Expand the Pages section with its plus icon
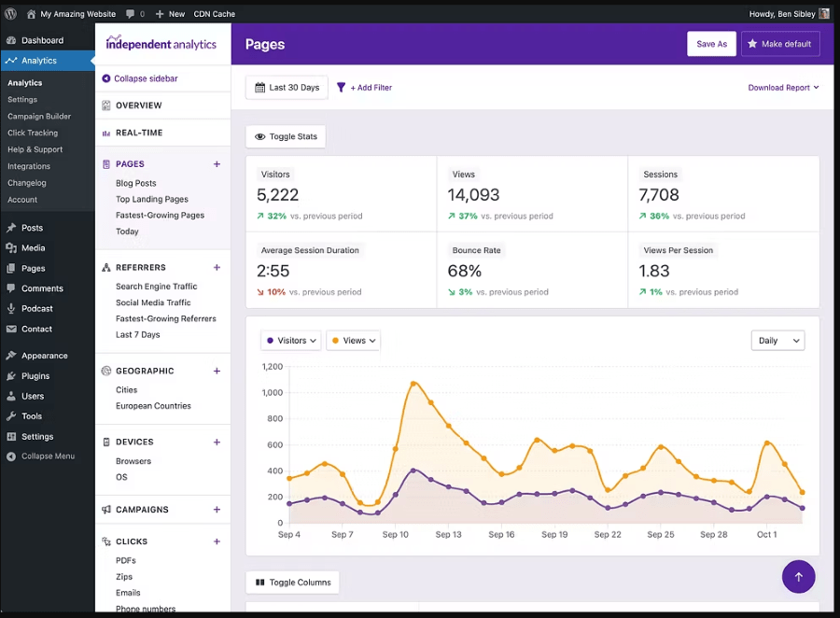This screenshot has width=840, height=618. click(217, 163)
